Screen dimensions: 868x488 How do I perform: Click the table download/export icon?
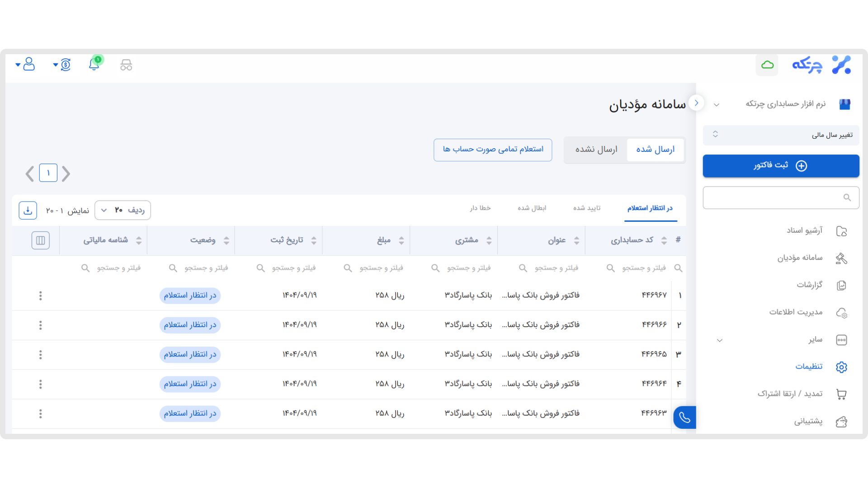(x=28, y=210)
